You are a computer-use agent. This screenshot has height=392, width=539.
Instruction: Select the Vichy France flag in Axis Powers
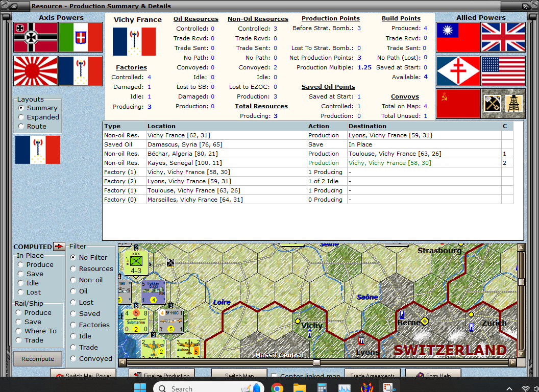point(81,71)
